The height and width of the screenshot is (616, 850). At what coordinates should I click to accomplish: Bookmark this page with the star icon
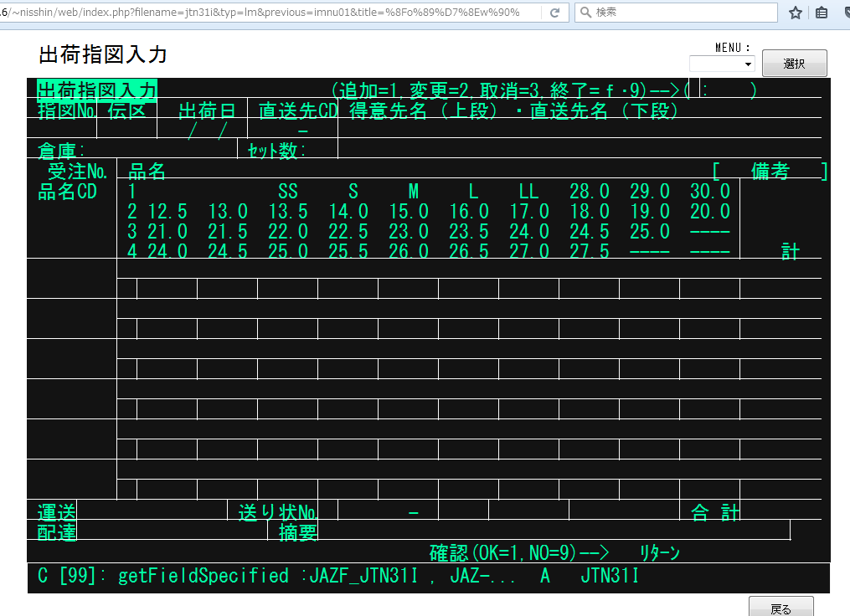tap(796, 13)
